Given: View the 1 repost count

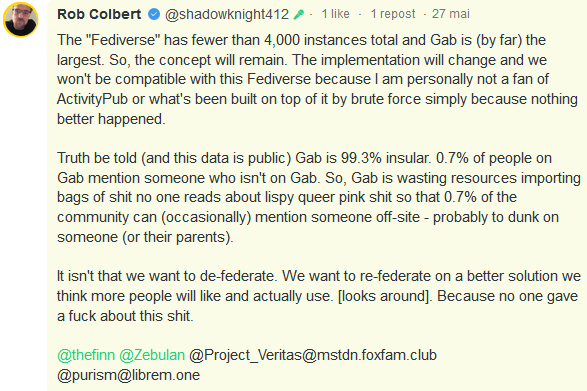Looking at the screenshot, I should [393, 14].
